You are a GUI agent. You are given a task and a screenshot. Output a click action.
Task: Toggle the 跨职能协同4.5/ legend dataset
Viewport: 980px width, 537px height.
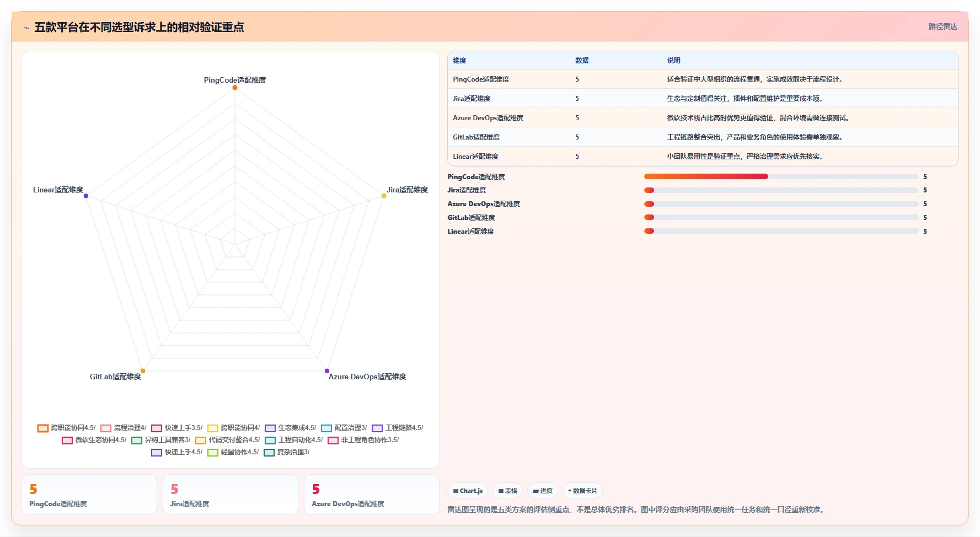pyautogui.click(x=66, y=428)
